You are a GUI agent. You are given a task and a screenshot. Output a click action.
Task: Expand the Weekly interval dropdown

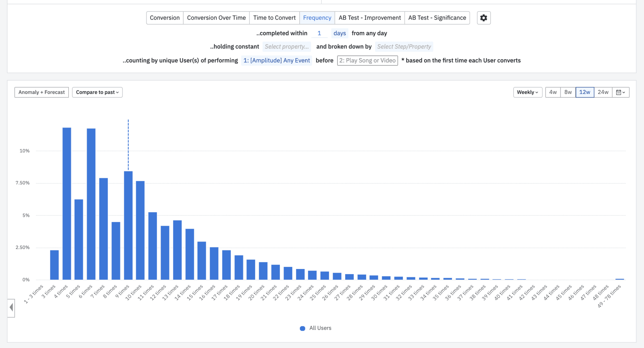click(527, 92)
